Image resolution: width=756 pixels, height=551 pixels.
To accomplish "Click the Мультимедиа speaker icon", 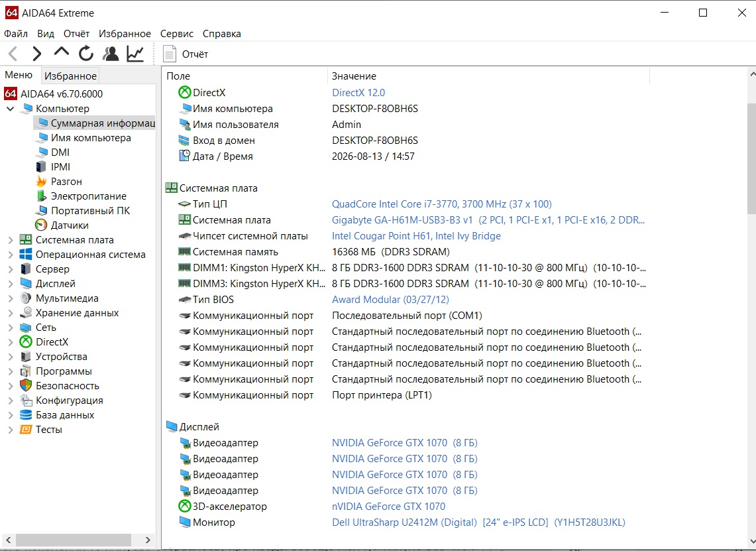I will click(x=26, y=298).
